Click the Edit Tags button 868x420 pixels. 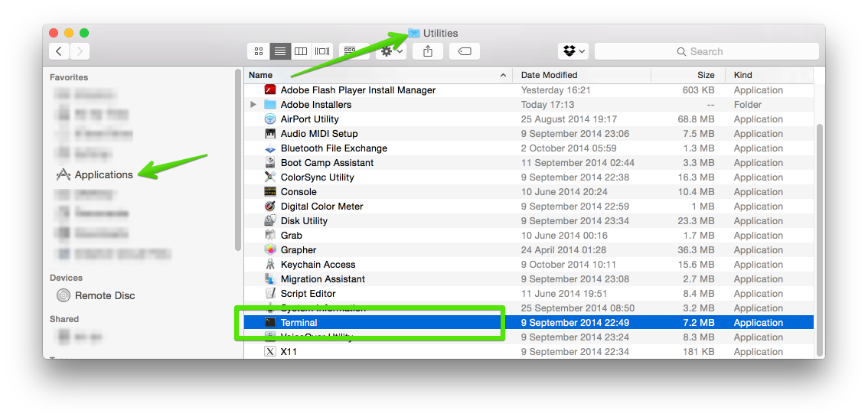[x=465, y=51]
